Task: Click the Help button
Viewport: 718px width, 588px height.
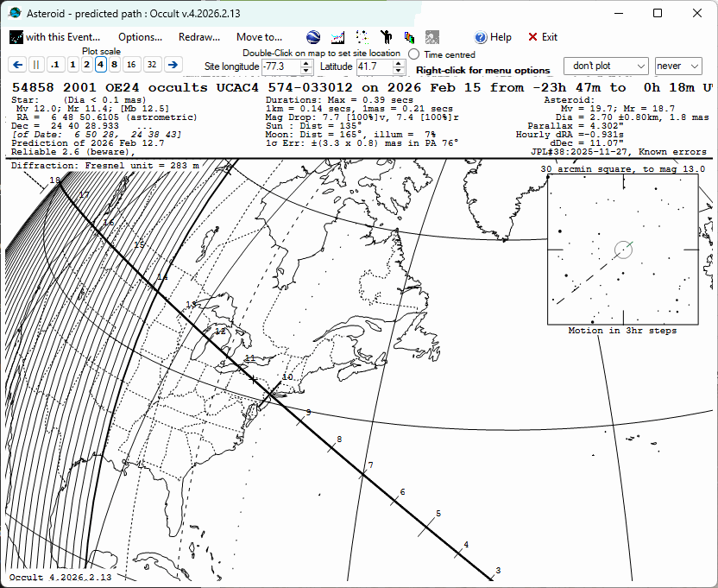Action: 493,37
